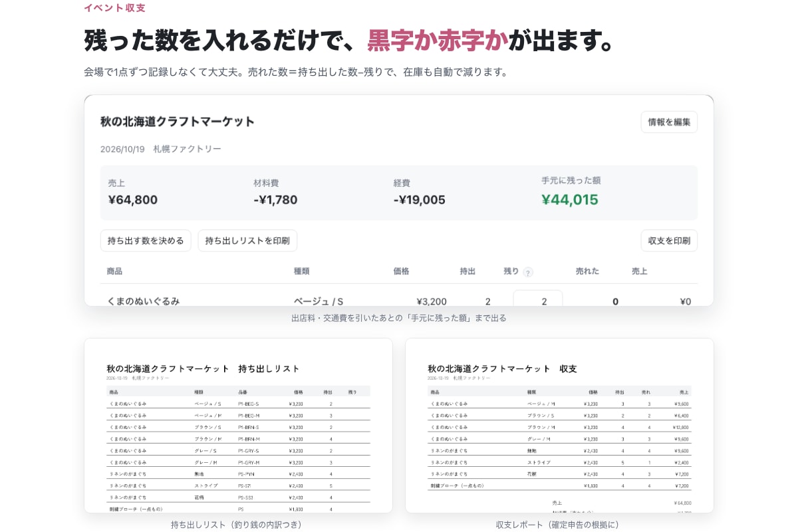Click the 情報を編集 button
798x532 pixels.
(669, 122)
